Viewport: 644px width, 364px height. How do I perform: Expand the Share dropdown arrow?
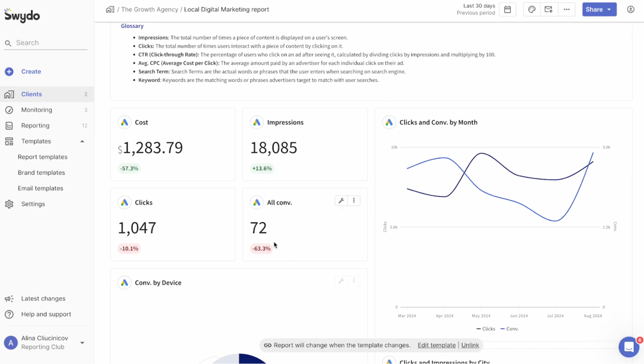609,9
